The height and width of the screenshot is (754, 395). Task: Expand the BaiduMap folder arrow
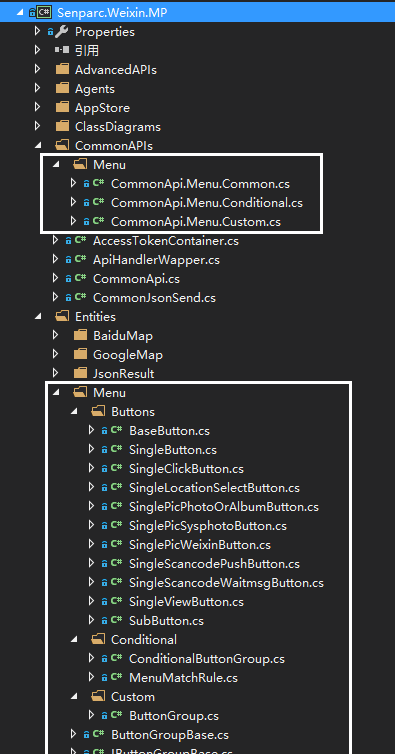click(x=55, y=335)
